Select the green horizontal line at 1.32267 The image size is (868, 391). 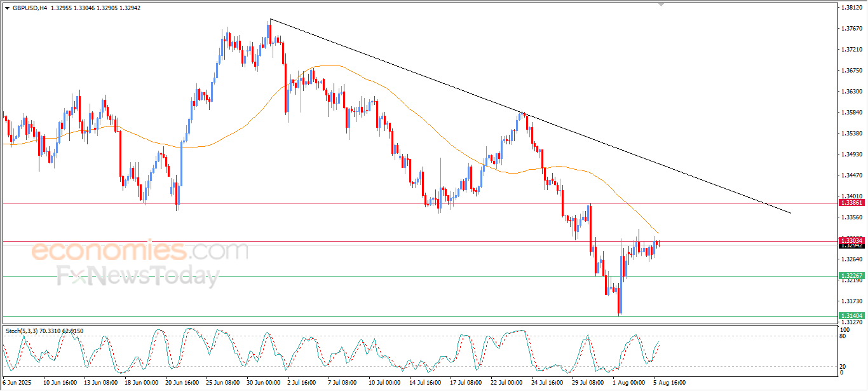[x=419, y=276]
